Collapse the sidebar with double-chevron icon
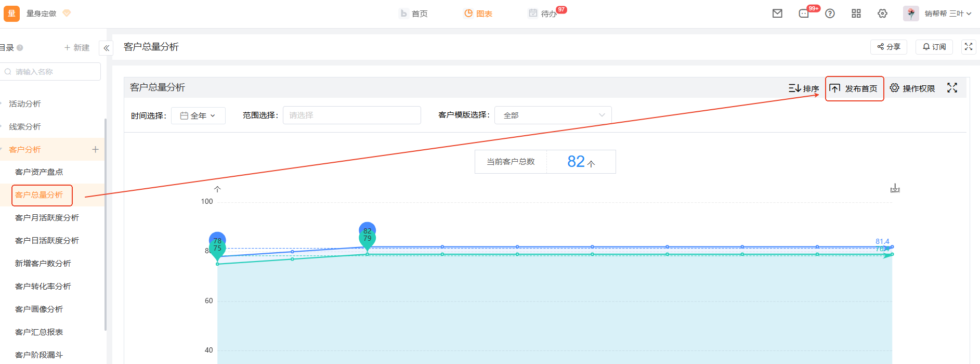Image resolution: width=980 pixels, height=364 pixels. 106,48
